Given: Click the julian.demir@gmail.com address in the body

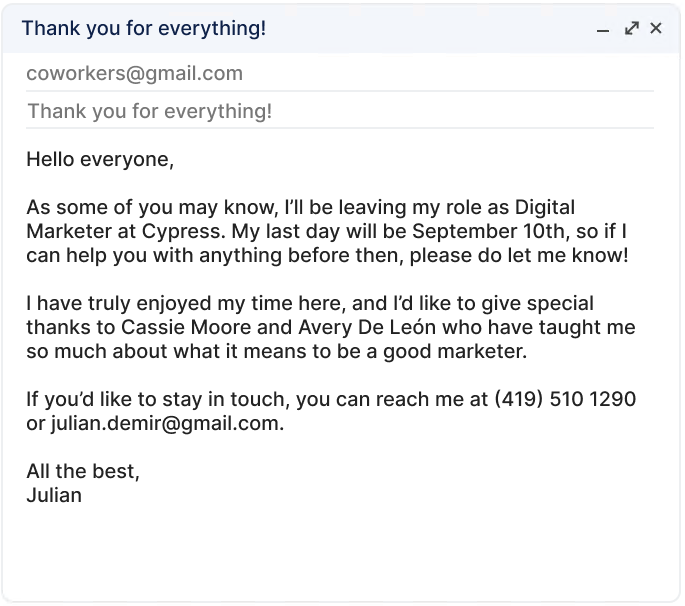Looking at the screenshot, I should 167,423.
